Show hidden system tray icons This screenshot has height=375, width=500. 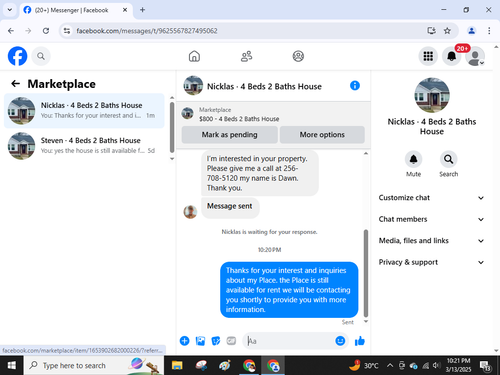(x=390, y=365)
